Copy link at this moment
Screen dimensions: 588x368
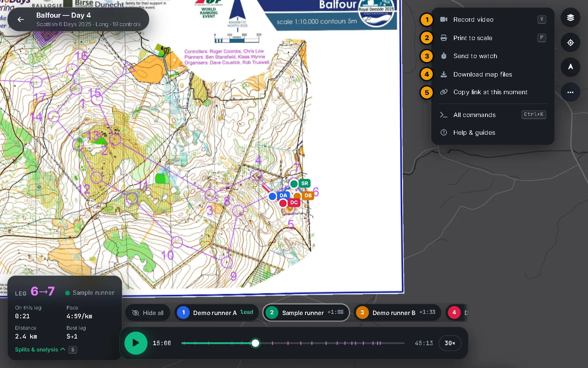point(492,92)
